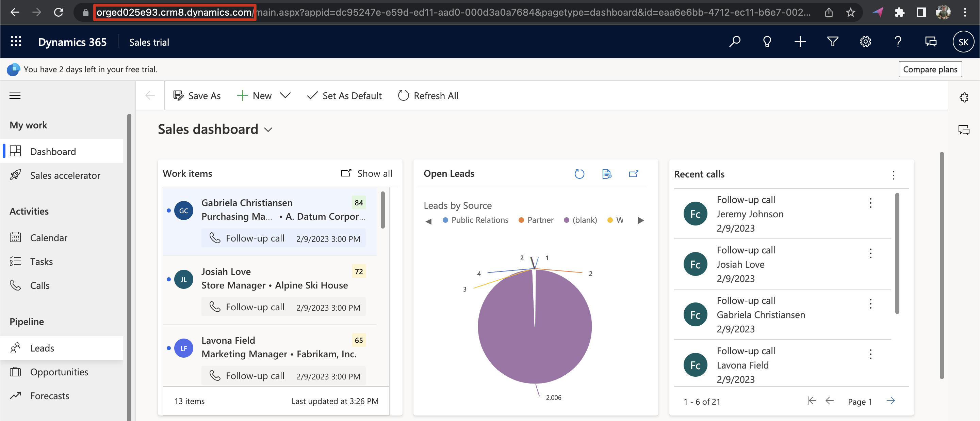Refresh the Open Leads chart
The height and width of the screenshot is (421, 980).
pos(579,174)
